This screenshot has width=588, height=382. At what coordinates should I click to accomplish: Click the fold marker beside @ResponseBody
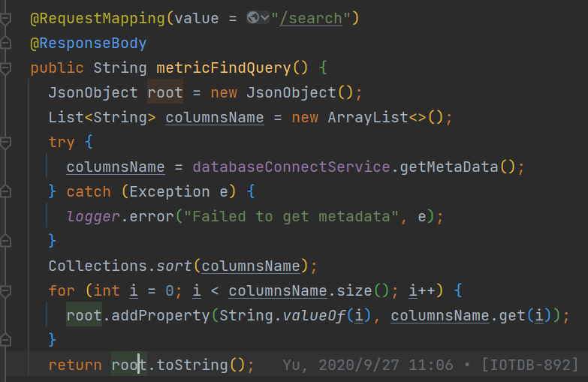coord(5,44)
